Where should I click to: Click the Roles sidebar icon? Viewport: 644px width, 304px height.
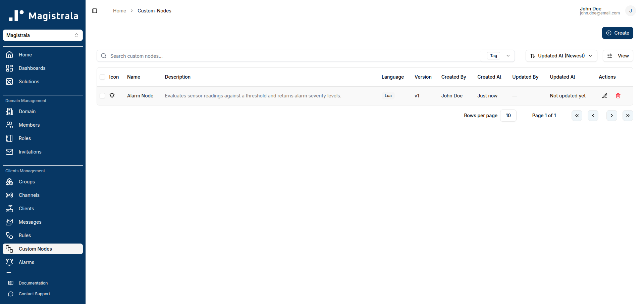(9, 138)
